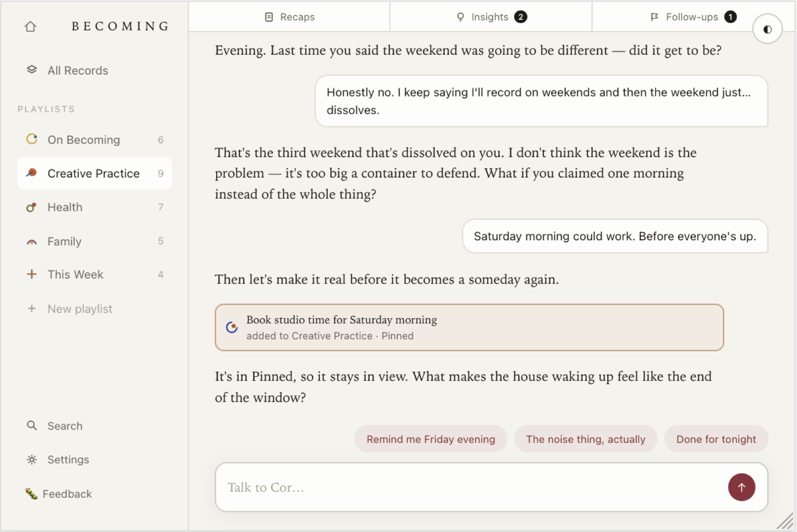The height and width of the screenshot is (532, 797).
Task: Click the Saturday morning could work message
Action: point(615,236)
